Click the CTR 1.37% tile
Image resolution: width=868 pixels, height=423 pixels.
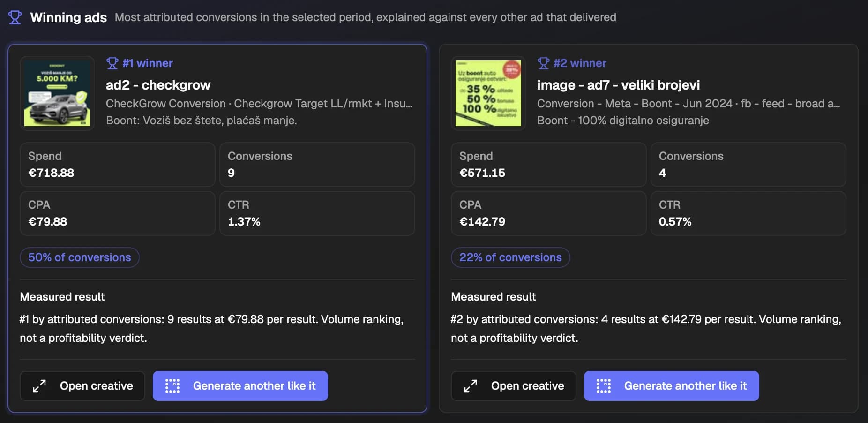(317, 213)
